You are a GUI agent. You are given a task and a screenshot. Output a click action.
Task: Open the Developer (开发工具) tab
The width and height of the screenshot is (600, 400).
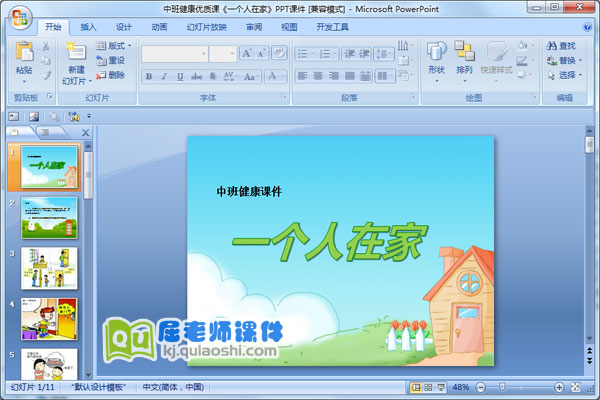coord(333,27)
